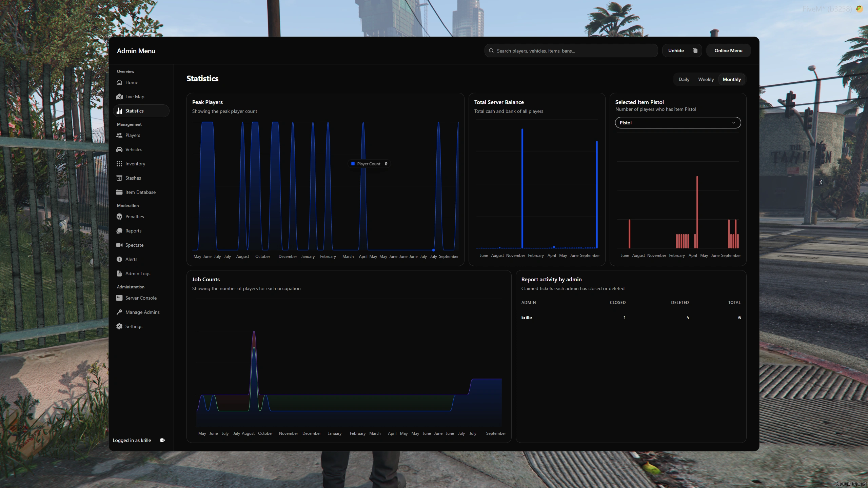Open Server Console via the terminal icon
868x488 pixels.
point(119,298)
